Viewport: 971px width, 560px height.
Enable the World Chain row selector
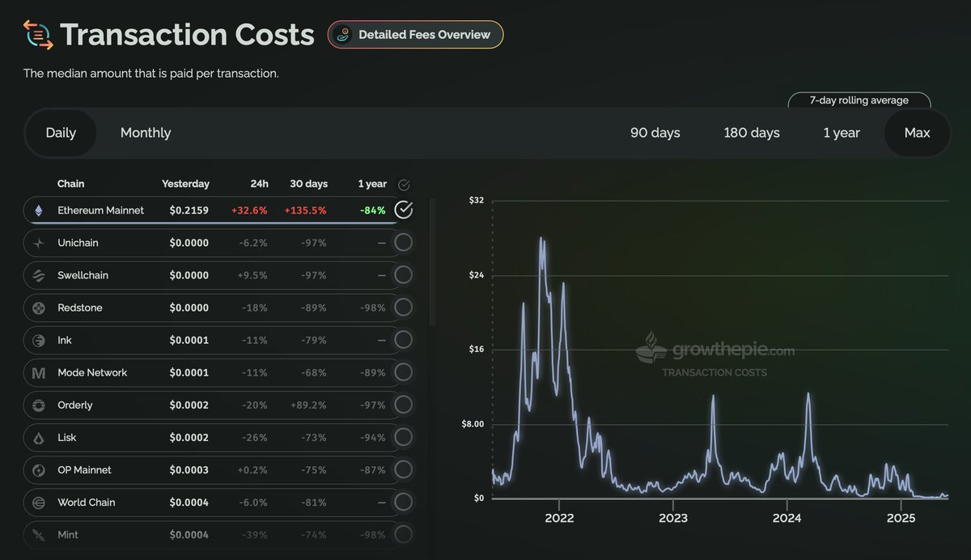coord(403,502)
